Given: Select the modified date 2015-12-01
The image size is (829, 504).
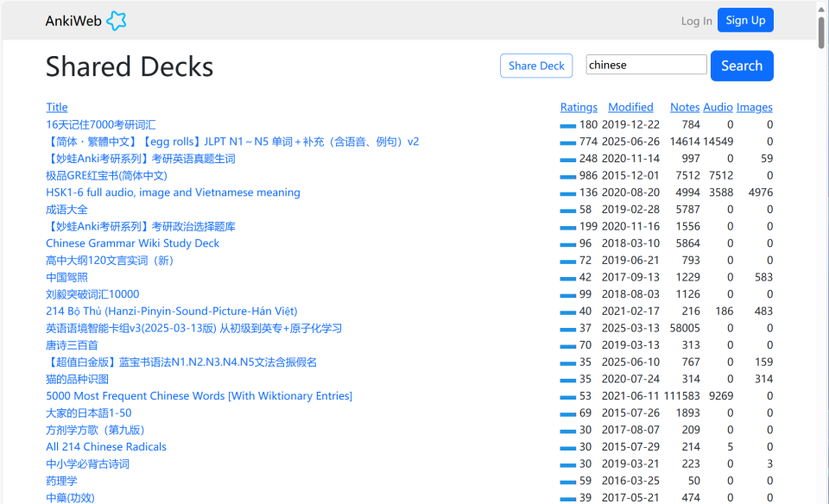Looking at the screenshot, I should point(630,175).
